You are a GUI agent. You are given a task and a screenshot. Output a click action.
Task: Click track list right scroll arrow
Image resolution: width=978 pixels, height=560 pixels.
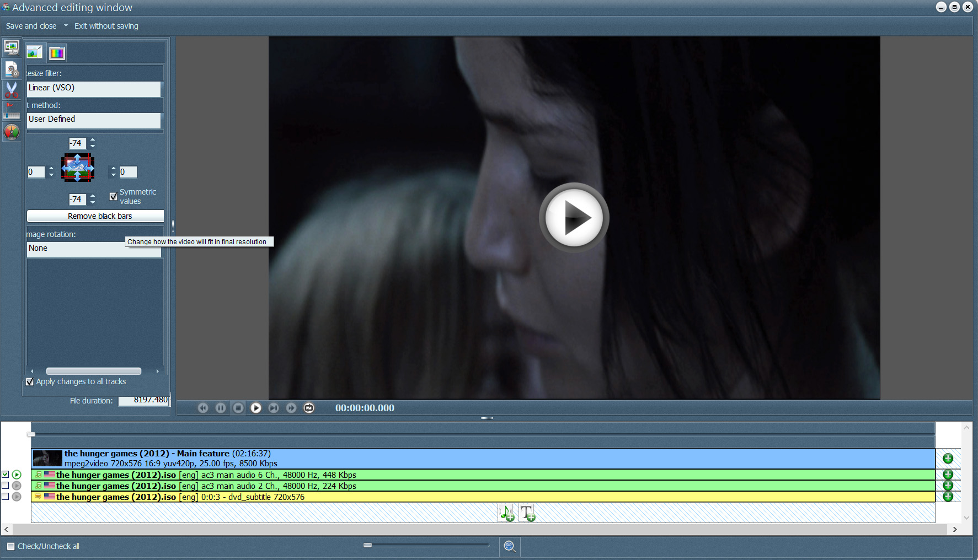(955, 529)
